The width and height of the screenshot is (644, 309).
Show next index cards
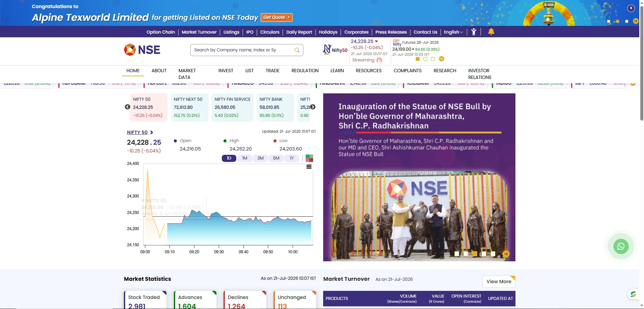pyautogui.click(x=313, y=107)
